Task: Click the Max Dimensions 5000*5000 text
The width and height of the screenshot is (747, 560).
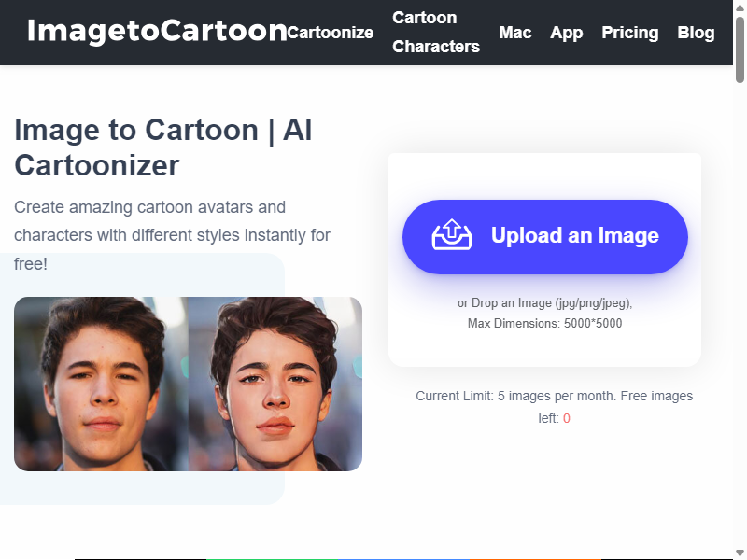Action: click(x=545, y=323)
